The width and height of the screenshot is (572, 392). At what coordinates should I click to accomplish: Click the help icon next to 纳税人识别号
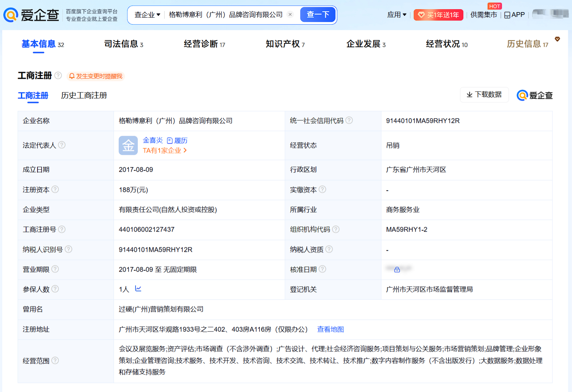coord(68,249)
